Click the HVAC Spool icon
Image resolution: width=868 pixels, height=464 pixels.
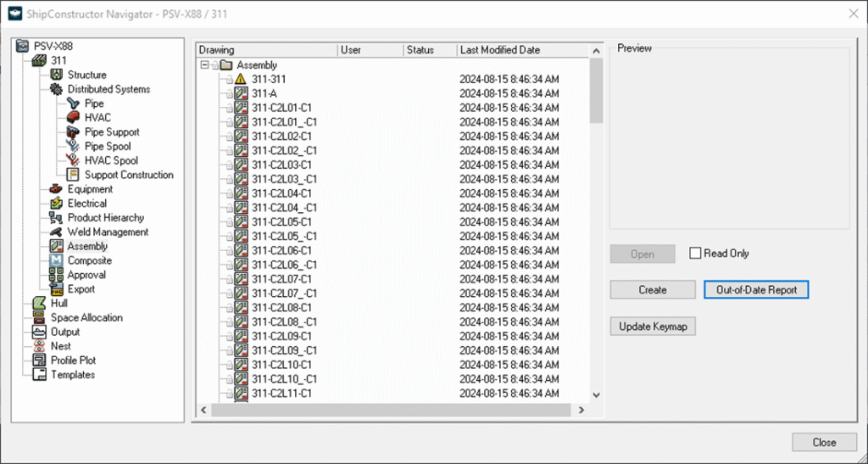pos(73,160)
